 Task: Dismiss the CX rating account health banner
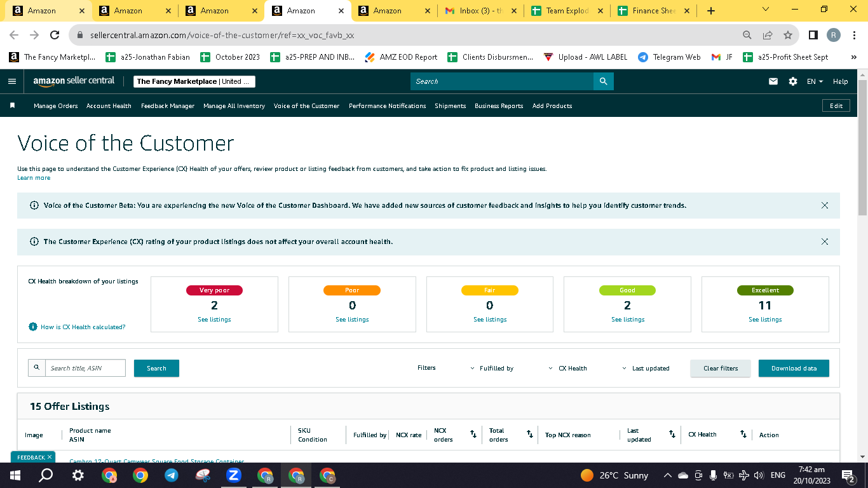(825, 241)
